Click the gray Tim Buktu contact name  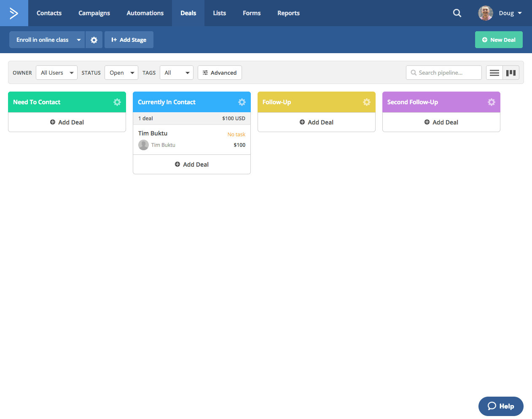click(x=163, y=145)
